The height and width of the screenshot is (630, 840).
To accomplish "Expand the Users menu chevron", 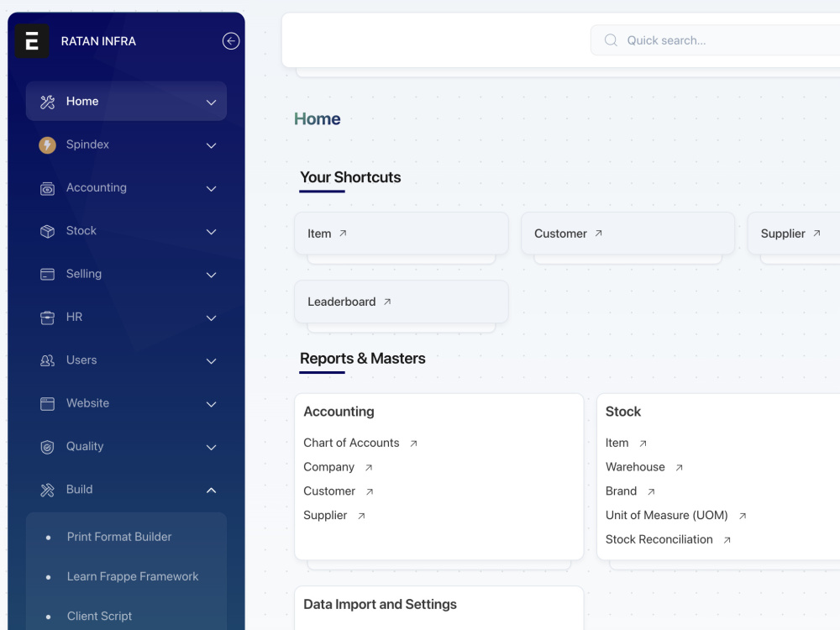I will pos(212,361).
